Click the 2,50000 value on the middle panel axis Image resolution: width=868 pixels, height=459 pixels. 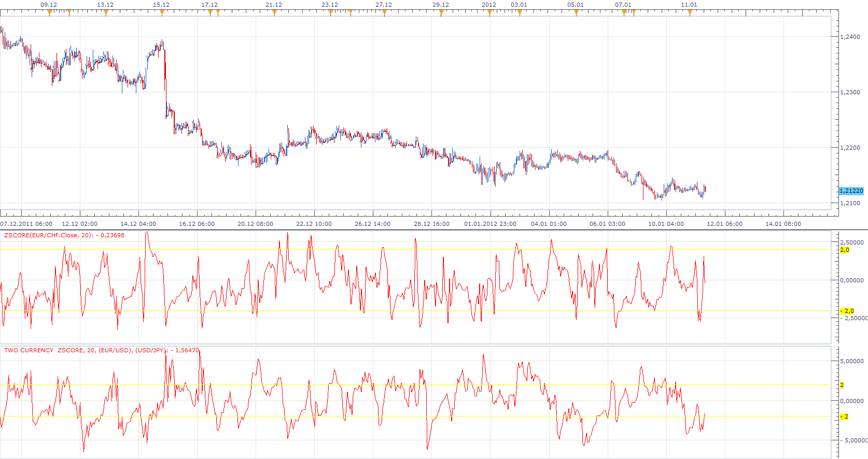coord(852,242)
